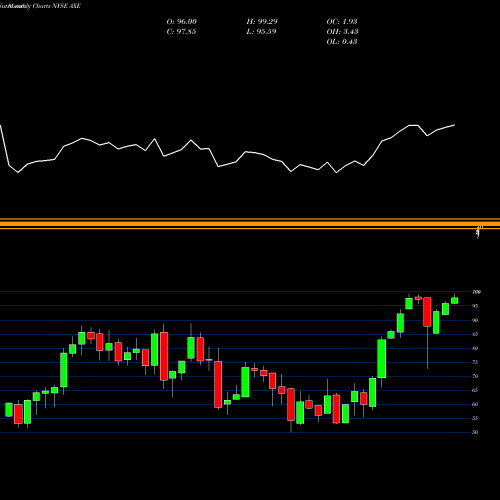Click the 100 price axis label

(x=477, y=292)
